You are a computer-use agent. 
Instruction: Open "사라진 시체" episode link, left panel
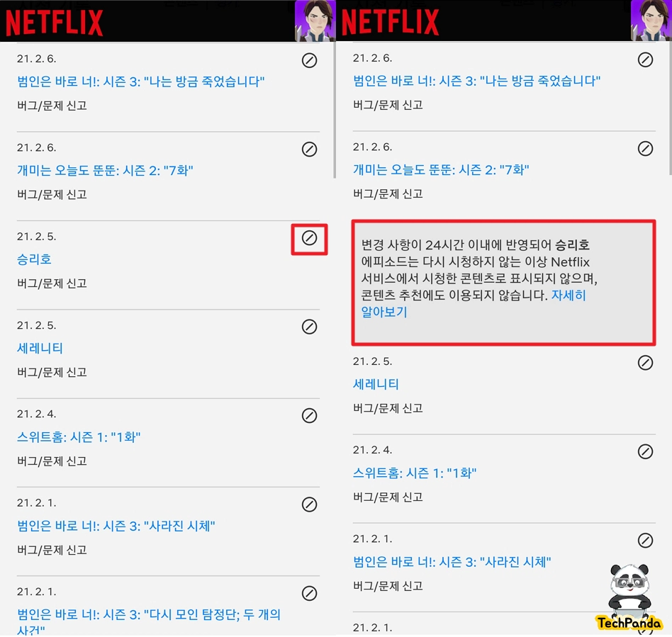click(x=116, y=526)
